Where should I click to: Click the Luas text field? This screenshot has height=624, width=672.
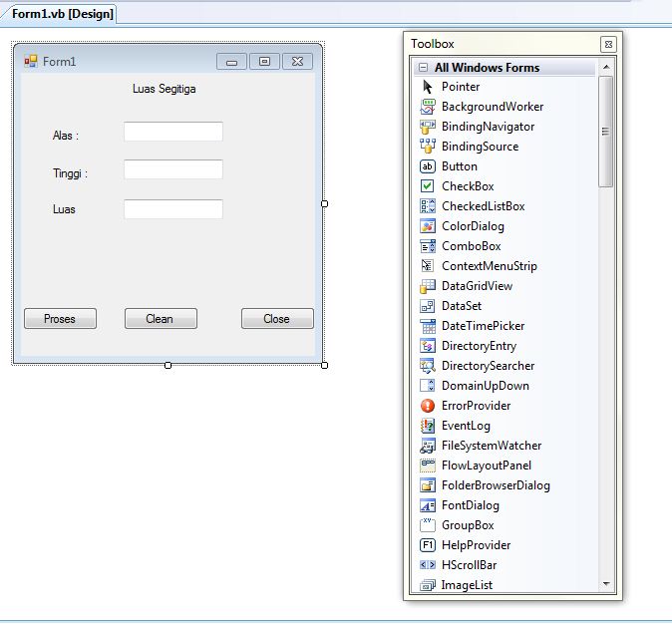(173, 209)
